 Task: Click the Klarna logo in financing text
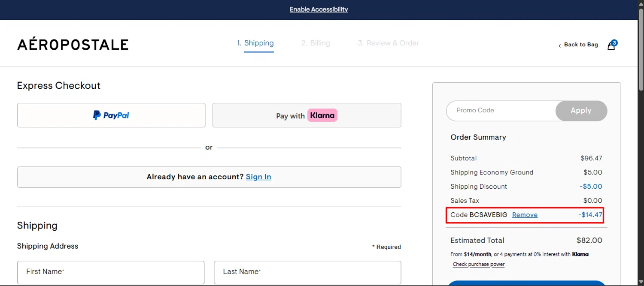coord(580,254)
